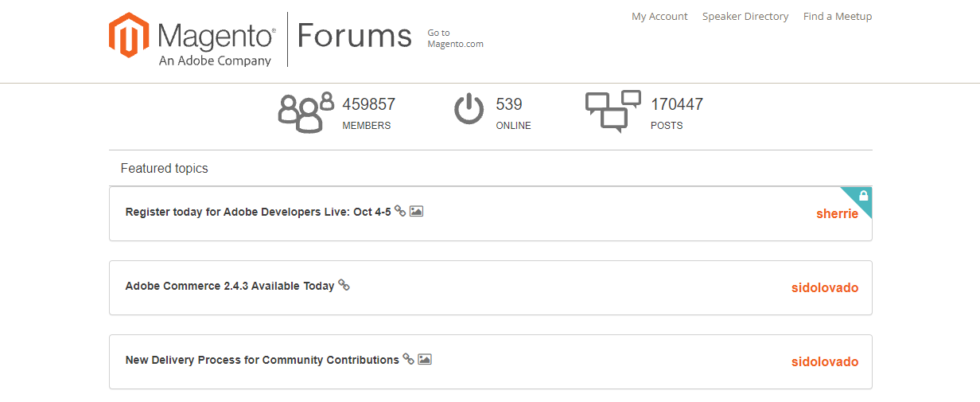Select the Featured topics heading
The height and width of the screenshot is (402, 980).
[x=165, y=169]
